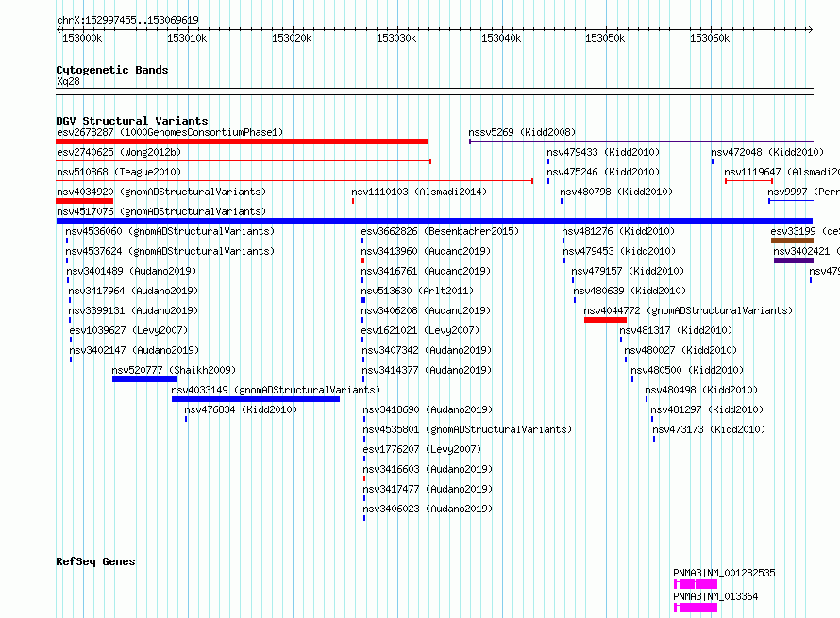This screenshot has height=618, width=840.
Task: Click the red bar beneath nsv4034920
Action: point(84,201)
